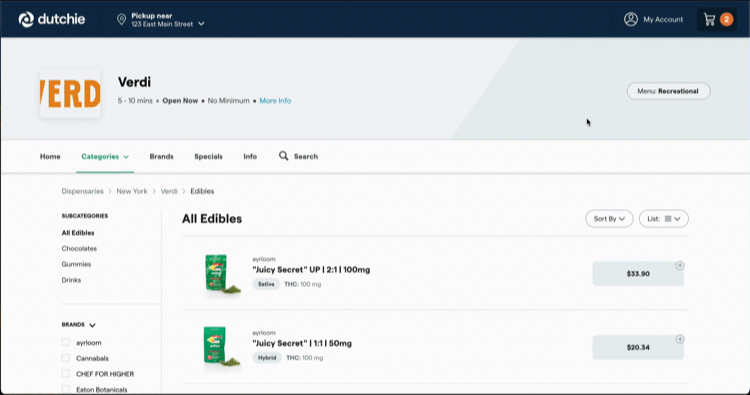Click the location pin icon

[x=121, y=19]
